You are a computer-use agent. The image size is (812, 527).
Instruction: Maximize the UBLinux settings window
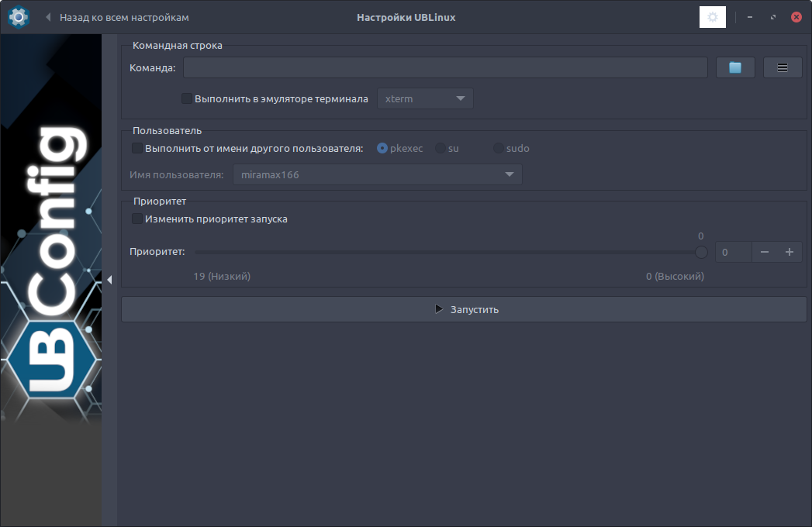pos(773,17)
